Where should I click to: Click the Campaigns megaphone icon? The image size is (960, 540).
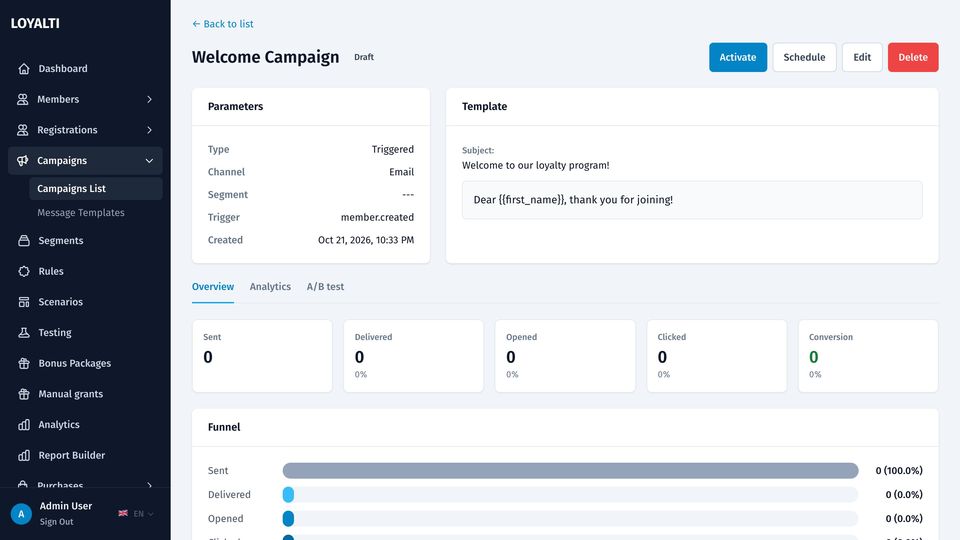click(23, 160)
